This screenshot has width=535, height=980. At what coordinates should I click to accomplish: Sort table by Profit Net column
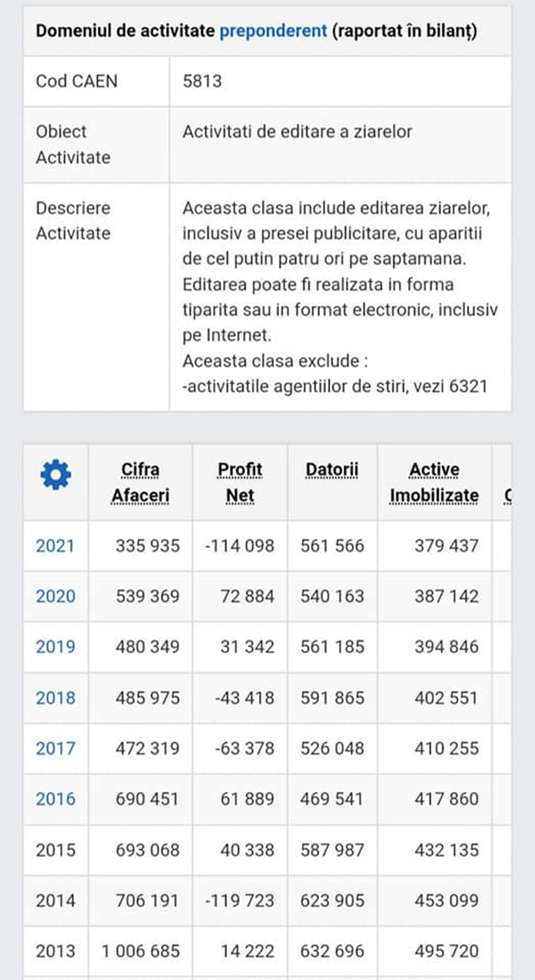pos(240,482)
